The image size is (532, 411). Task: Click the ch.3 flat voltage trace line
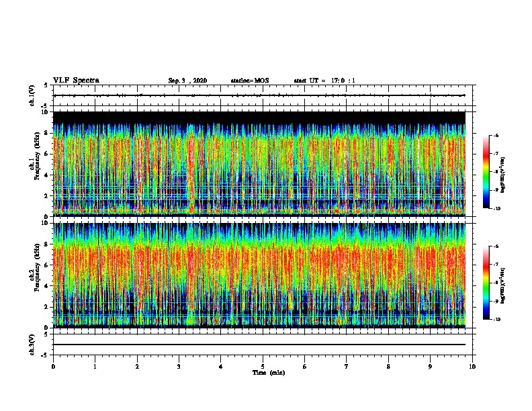point(259,345)
